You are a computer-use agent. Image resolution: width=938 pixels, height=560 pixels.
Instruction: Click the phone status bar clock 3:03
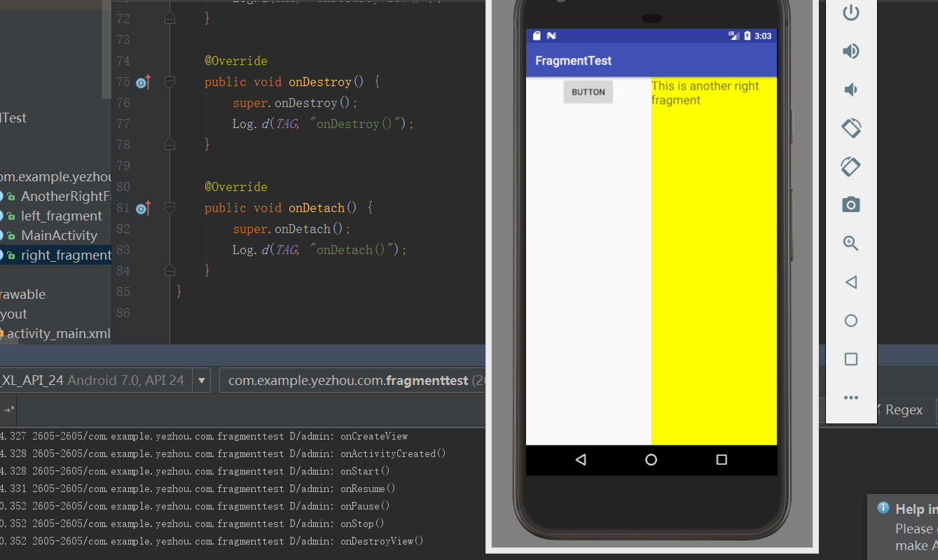click(763, 36)
